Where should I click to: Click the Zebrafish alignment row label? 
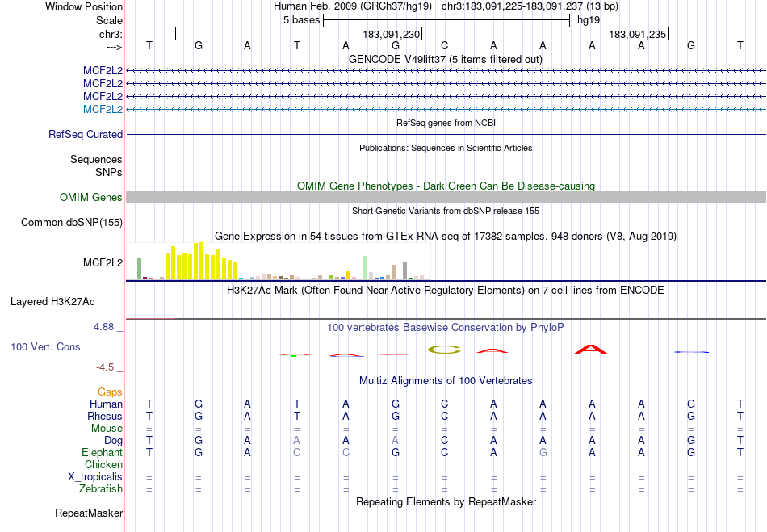tap(101, 488)
